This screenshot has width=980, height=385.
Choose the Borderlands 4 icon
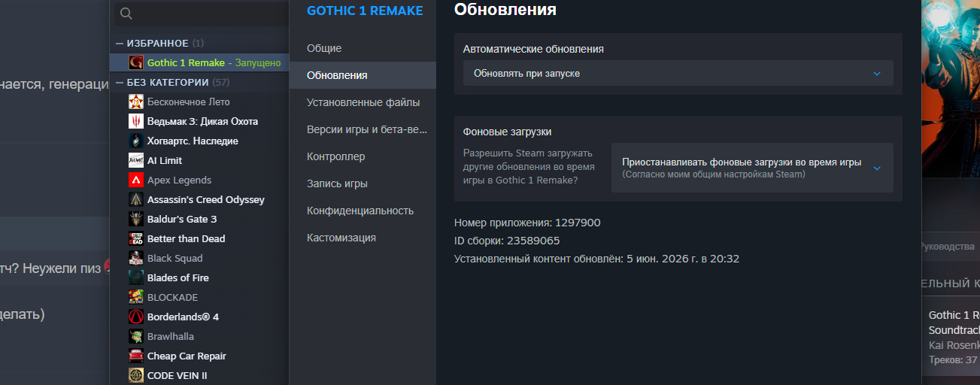click(136, 317)
